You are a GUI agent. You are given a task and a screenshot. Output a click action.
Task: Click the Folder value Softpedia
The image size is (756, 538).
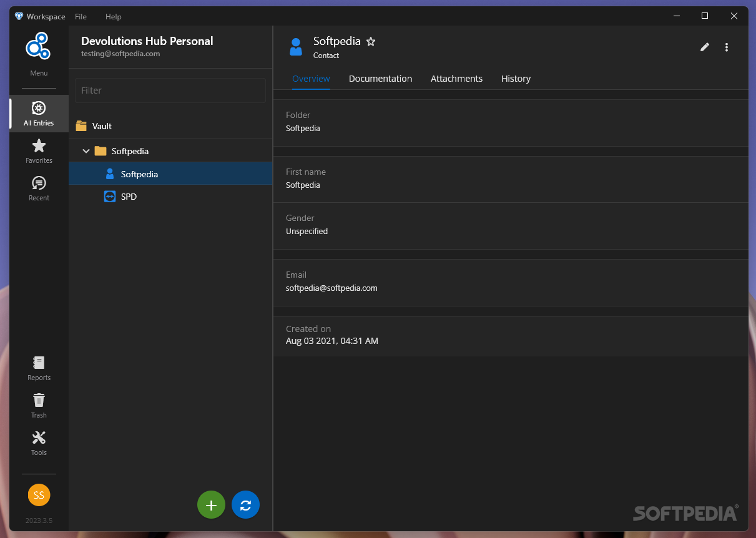303,129
